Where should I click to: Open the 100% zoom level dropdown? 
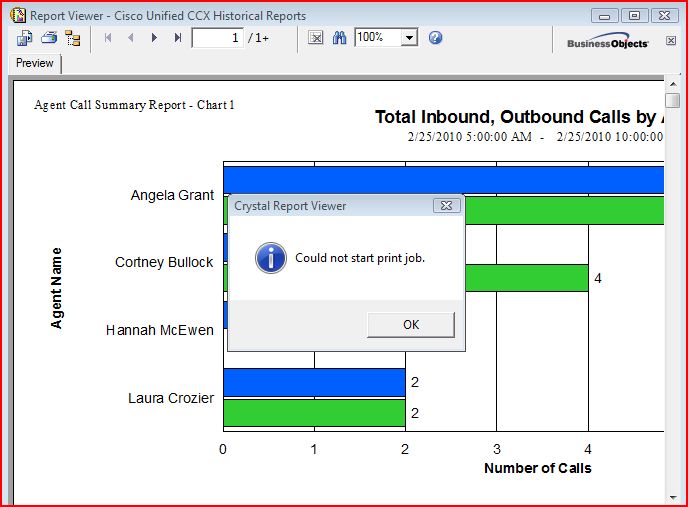pyautogui.click(x=409, y=38)
